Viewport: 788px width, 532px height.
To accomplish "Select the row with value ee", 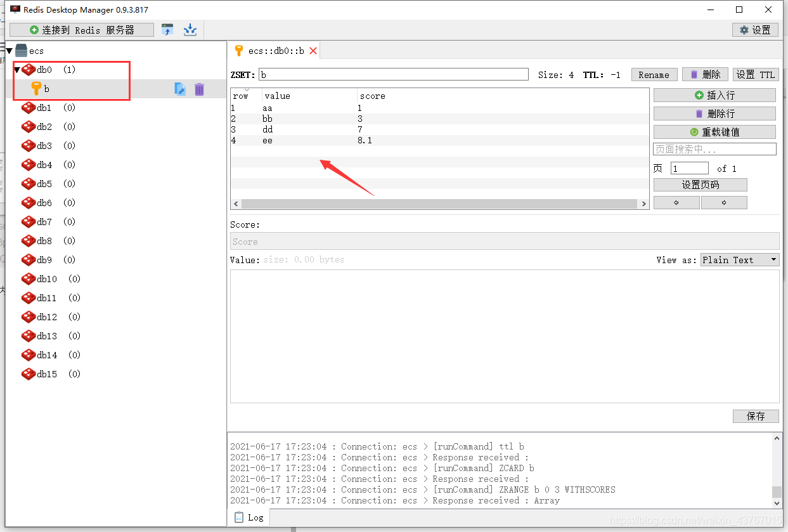I will coord(439,140).
